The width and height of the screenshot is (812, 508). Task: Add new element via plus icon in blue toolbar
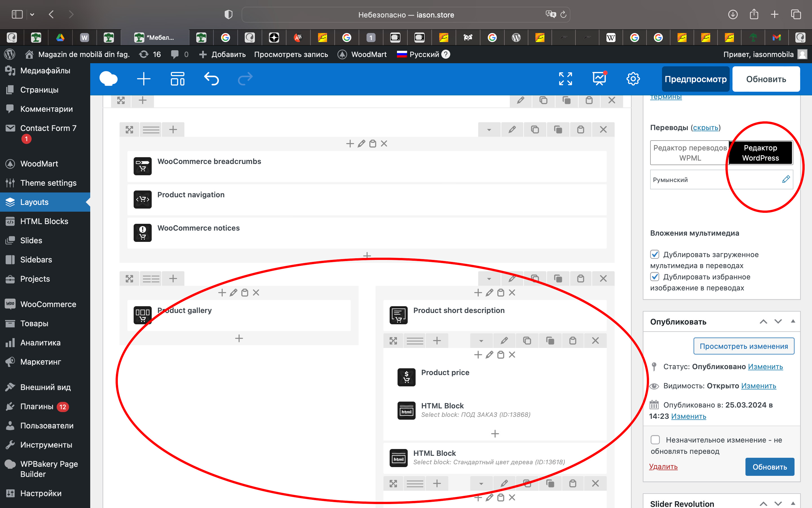[x=144, y=79]
